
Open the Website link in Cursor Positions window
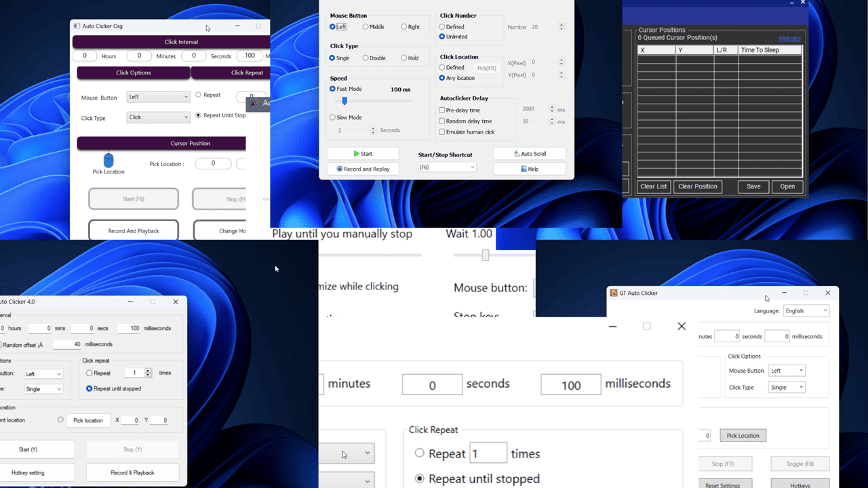coord(789,39)
